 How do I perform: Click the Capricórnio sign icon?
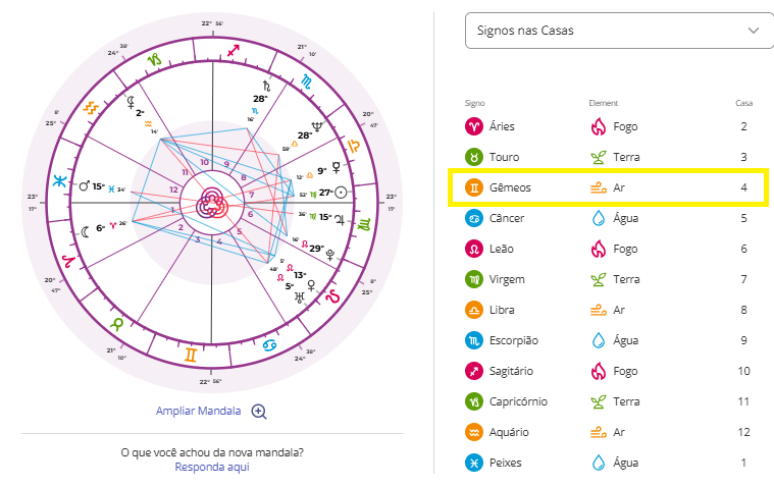click(474, 402)
